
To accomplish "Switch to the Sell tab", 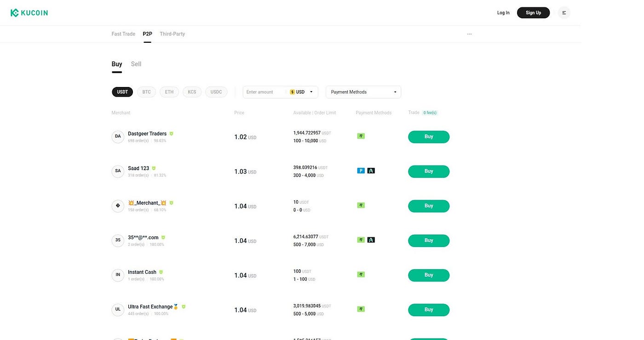I will (x=136, y=63).
